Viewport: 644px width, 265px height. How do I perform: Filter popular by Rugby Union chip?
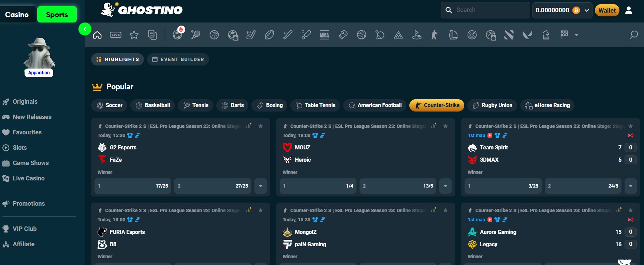coord(492,105)
